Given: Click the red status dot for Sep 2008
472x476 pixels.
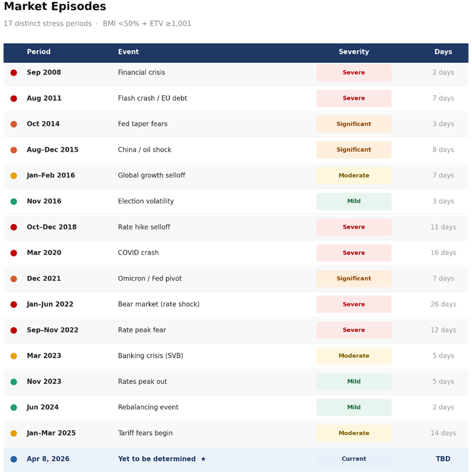Looking at the screenshot, I should coord(13,72).
